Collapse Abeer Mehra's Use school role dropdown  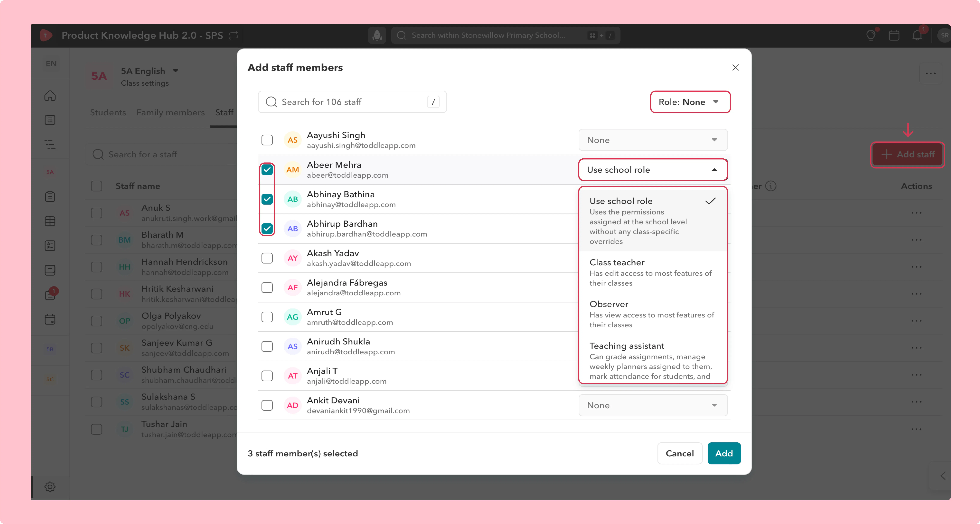pos(653,170)
